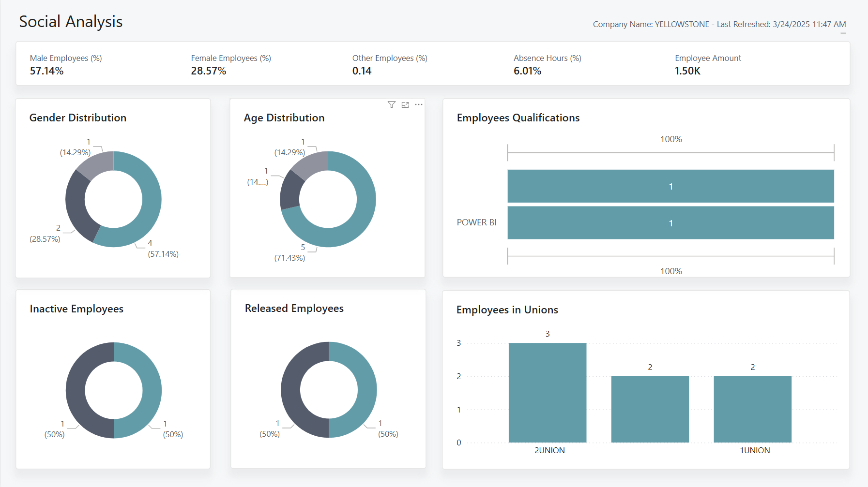This screenshot has width=868, height=487.
Task: Click the Company Name and Last Refreshed text
Action: click(719, 24)
